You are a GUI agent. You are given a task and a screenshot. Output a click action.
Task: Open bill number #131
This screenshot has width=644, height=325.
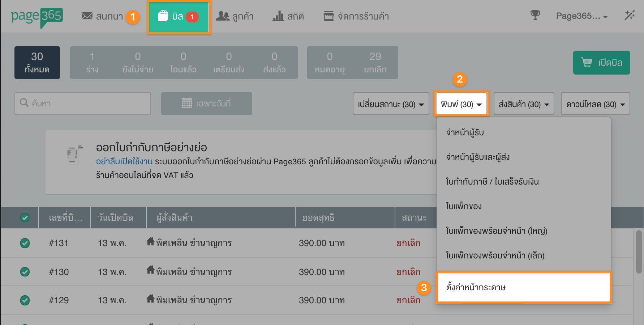click(x=59, y=243)
